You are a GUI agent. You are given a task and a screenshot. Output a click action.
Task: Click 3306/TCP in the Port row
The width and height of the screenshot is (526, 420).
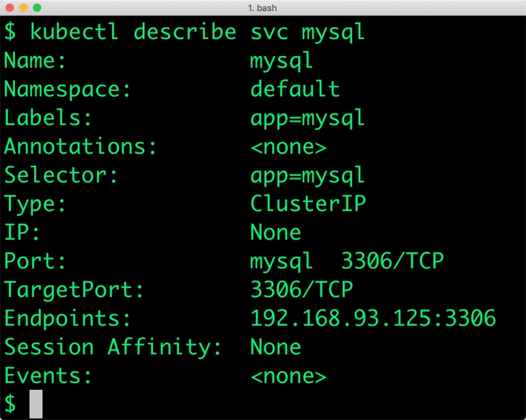click(x=392, y=262)
